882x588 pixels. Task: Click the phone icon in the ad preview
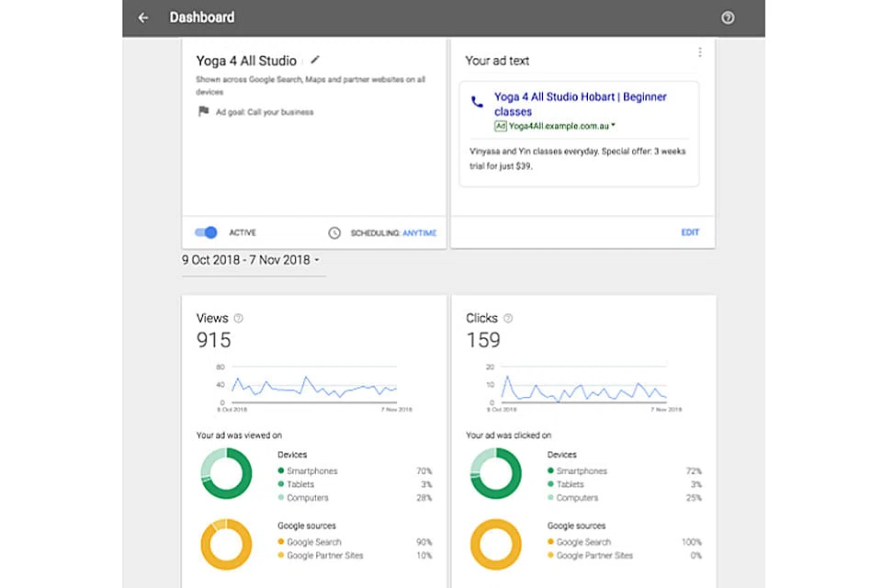pyautogui.click(x=477, y=103)
